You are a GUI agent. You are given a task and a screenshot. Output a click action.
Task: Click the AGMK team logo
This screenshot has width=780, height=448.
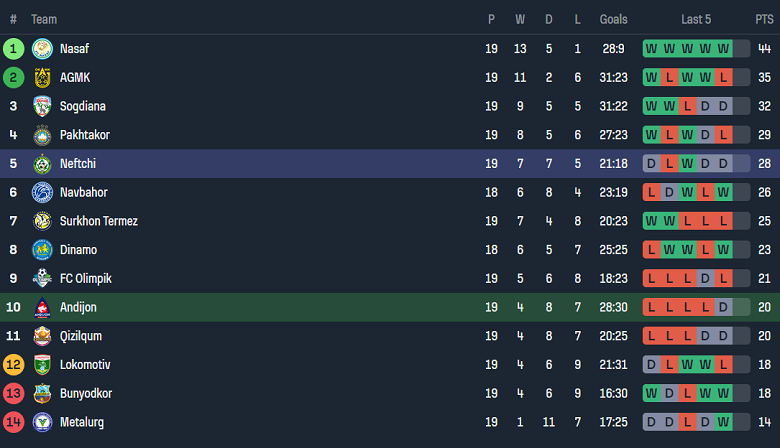point(42,77)
